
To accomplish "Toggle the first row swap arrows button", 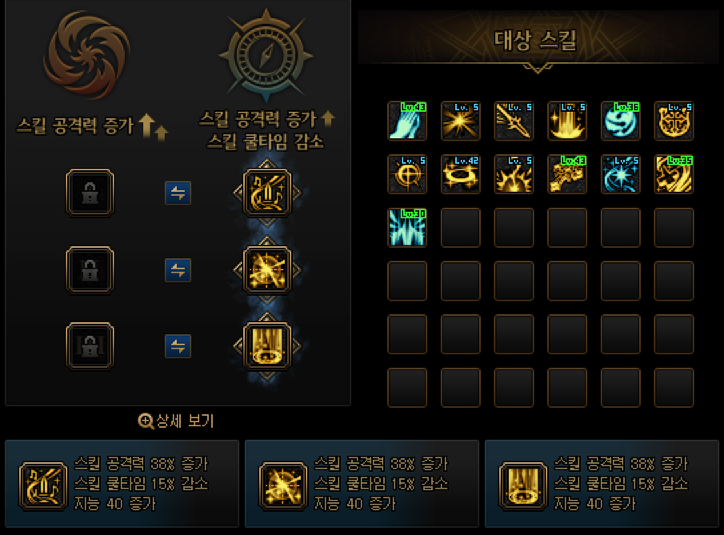I will tap(178, 193).
